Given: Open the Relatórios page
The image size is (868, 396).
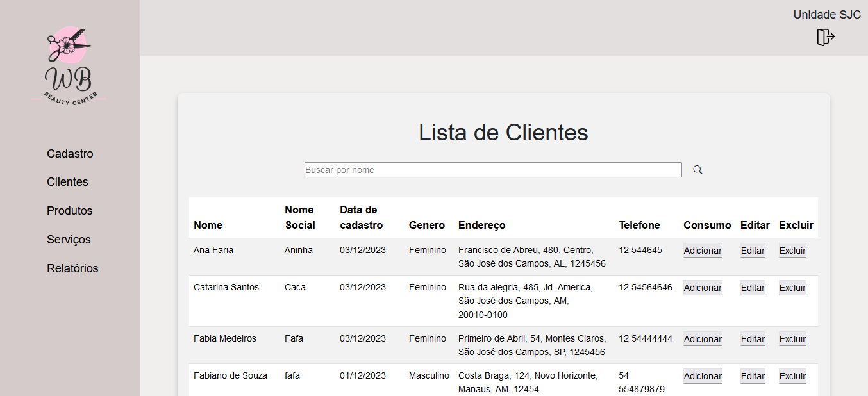Looking at the screenshot, I should point(72,268).
